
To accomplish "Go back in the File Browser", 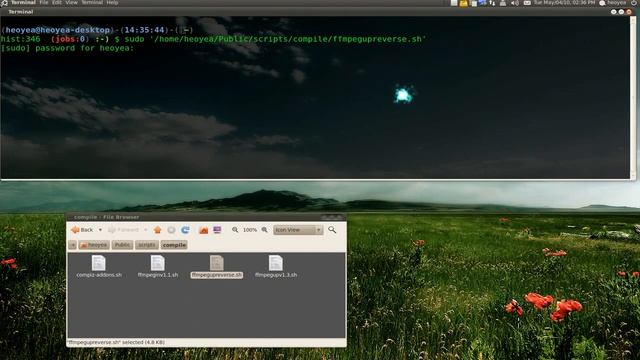I will (x=82, y=230).
